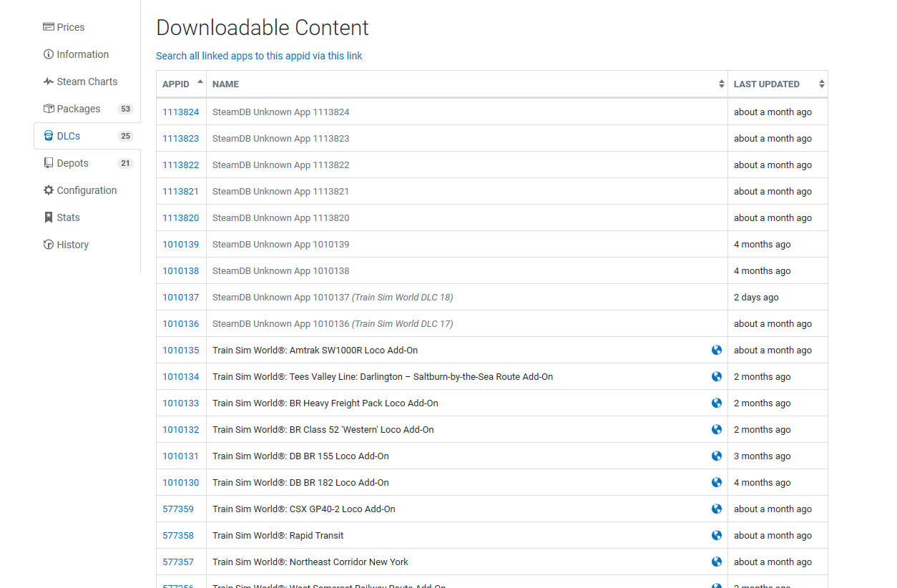The width and height of the screenshot is (897, 588).
Task: Click the globe icon for BR Heavy Freight Pack
Action: (x=717, y=403)
